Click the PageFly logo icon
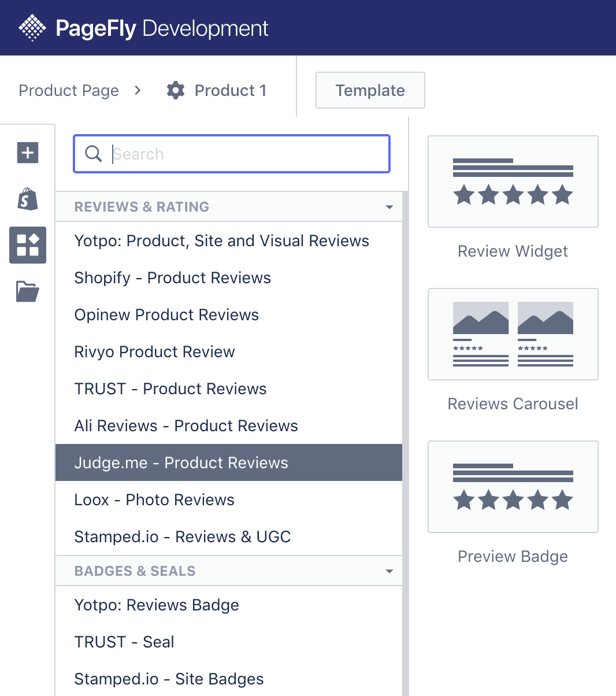 32,28
